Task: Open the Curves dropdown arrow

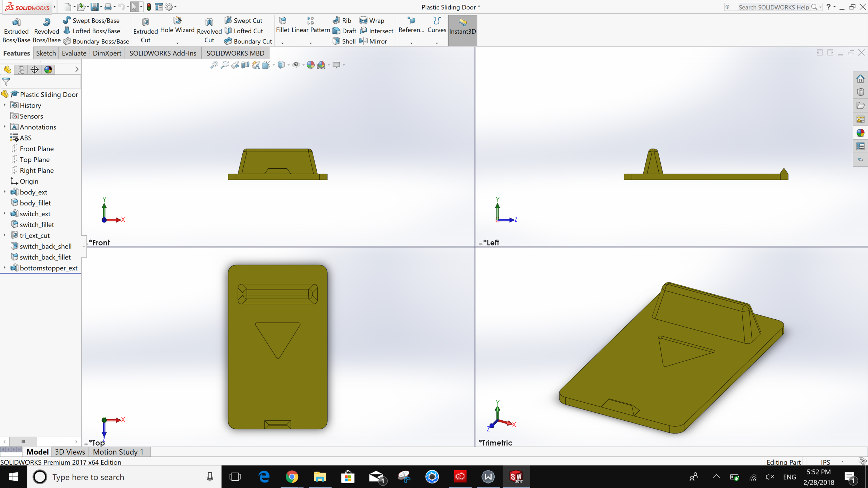Action: pos(437,43)
